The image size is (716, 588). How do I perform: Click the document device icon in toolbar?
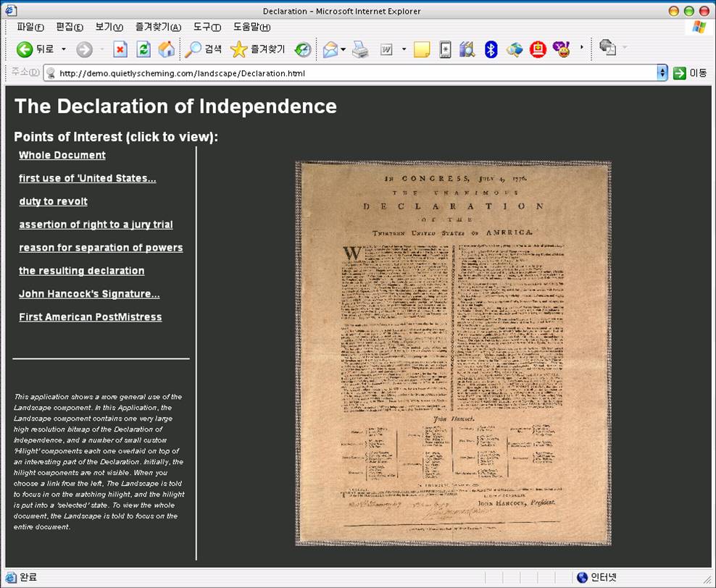445,49
